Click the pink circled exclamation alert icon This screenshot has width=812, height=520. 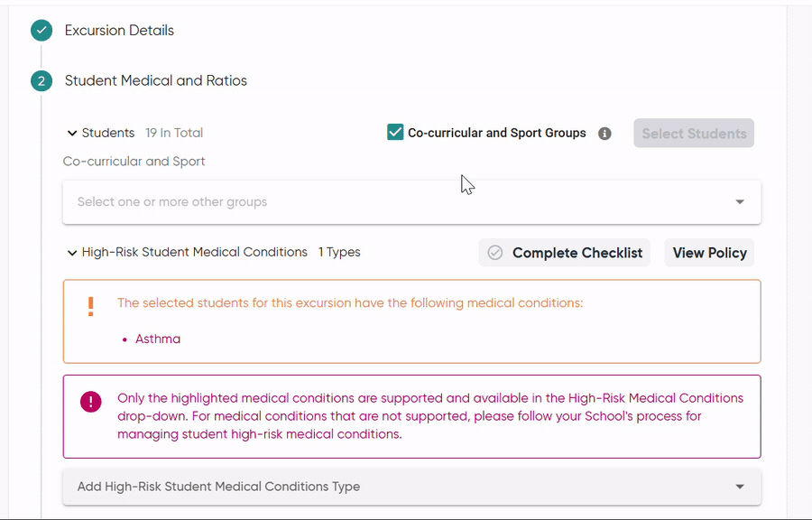pos(90,402)
